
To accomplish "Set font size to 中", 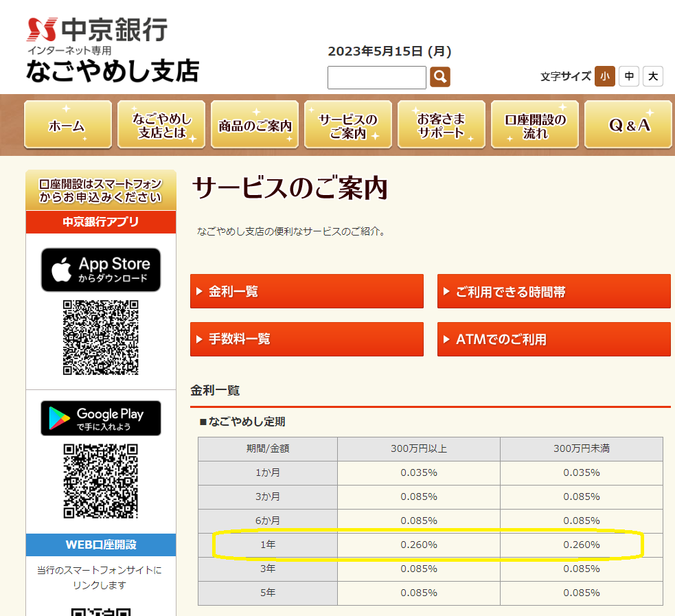I will click(629, 76).
